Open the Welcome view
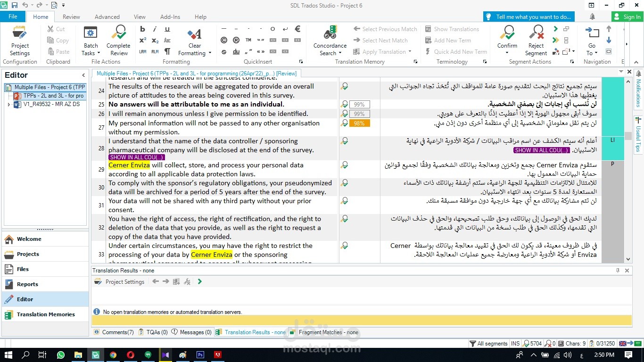Viewport: 644px width, 362px height. pos(45,239)
